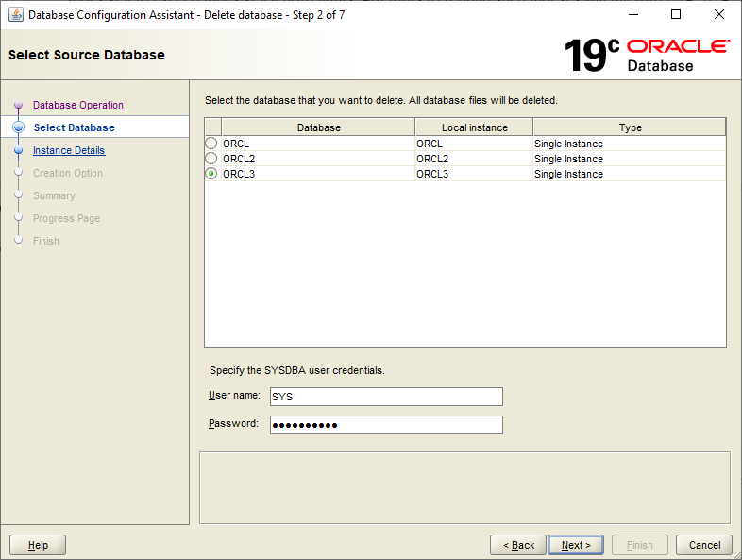
Task: Click the Password input field
Action: tap(386, 425)
